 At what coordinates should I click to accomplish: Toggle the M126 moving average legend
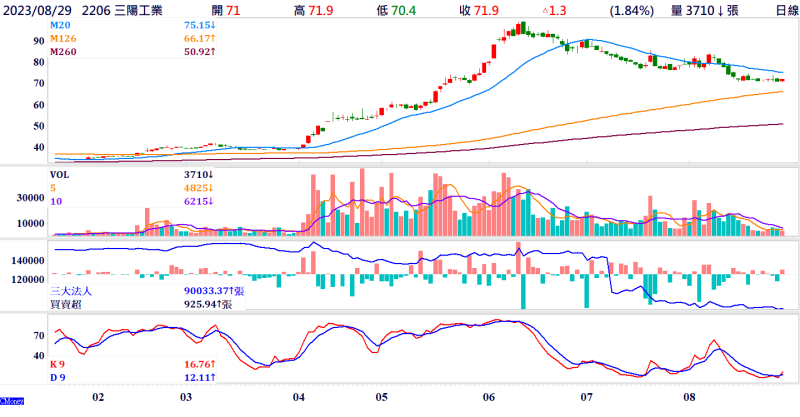tap(64, 38)
